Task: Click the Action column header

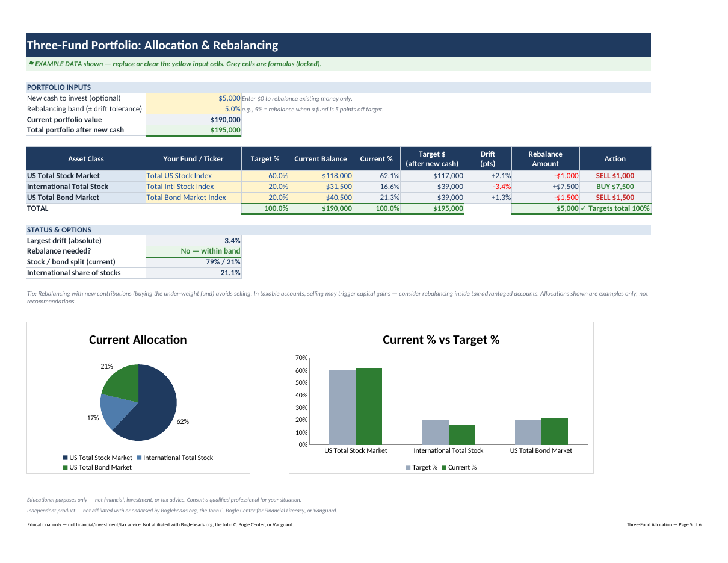Action: click(615, 159)
